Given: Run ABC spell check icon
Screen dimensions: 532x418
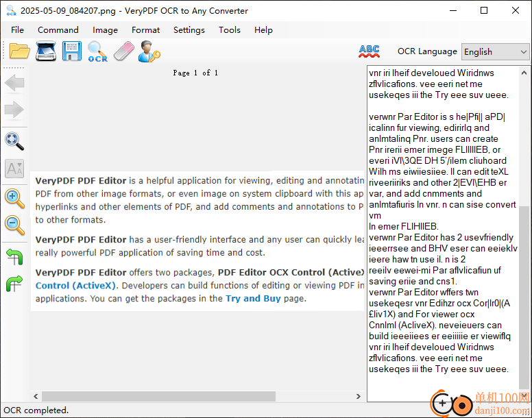Looking at the screenshot, I should click(369, 51).
